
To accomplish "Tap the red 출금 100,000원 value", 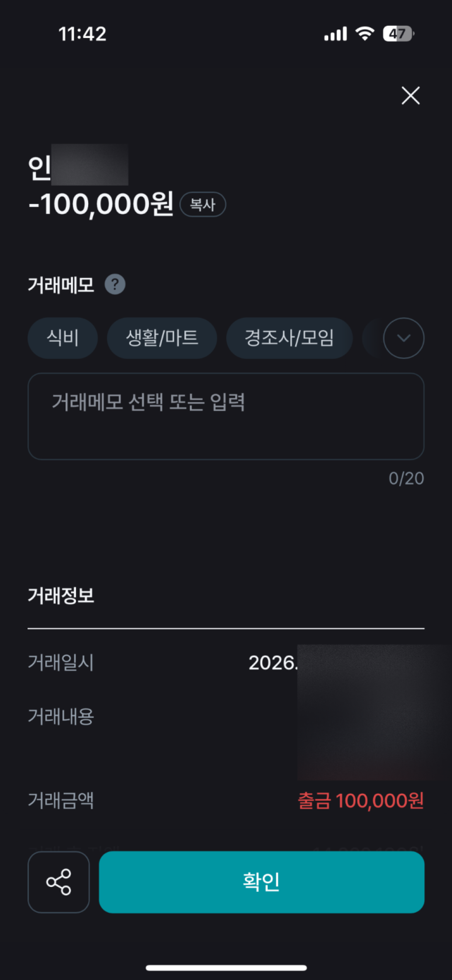I will [361, 801].
